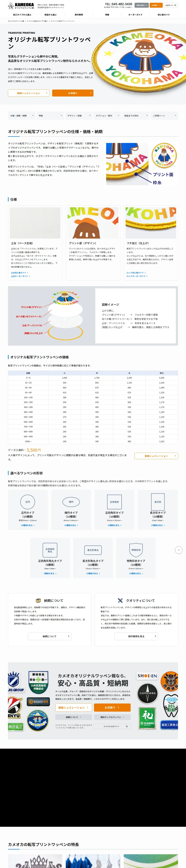Click プリント部（デザイン）card image

(93, 223)
